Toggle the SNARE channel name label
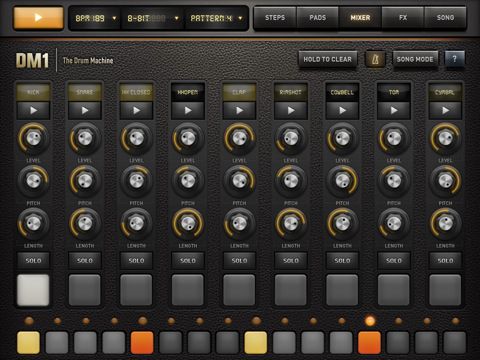 [85, 92]
